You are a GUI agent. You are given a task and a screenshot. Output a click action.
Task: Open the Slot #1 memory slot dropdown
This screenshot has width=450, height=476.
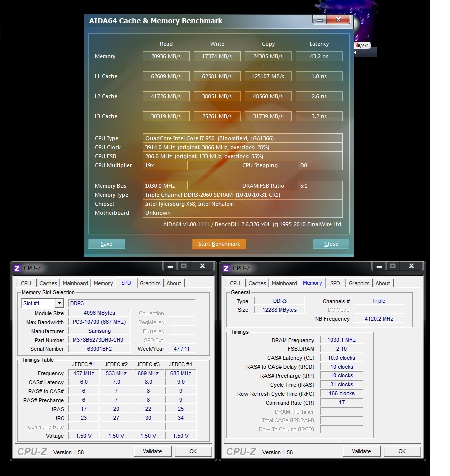tap(59, 303)
